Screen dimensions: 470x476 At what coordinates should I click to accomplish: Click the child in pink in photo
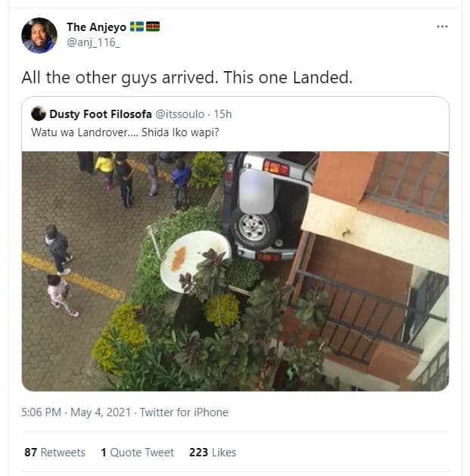coord(58,294)
